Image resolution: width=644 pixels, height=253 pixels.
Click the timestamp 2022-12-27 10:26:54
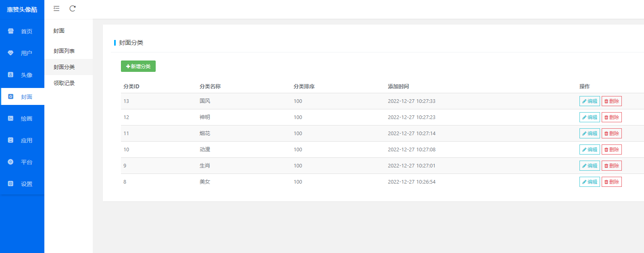pos(412,182)
